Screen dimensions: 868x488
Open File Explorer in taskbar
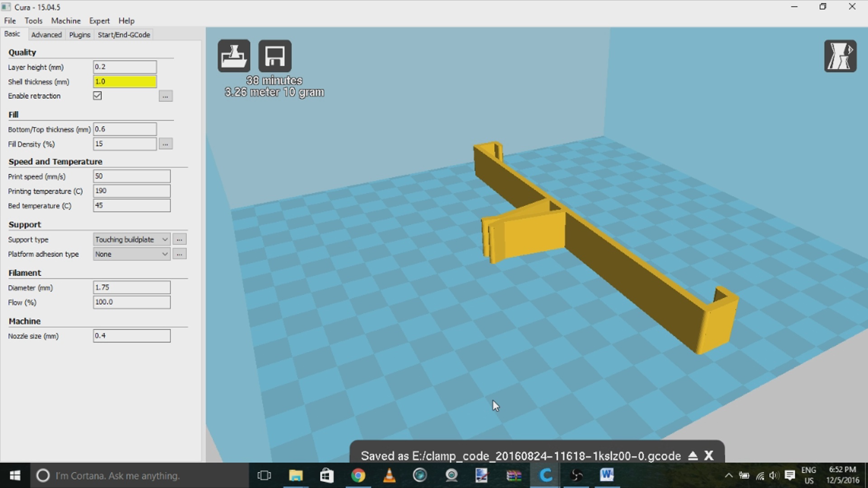296,475
